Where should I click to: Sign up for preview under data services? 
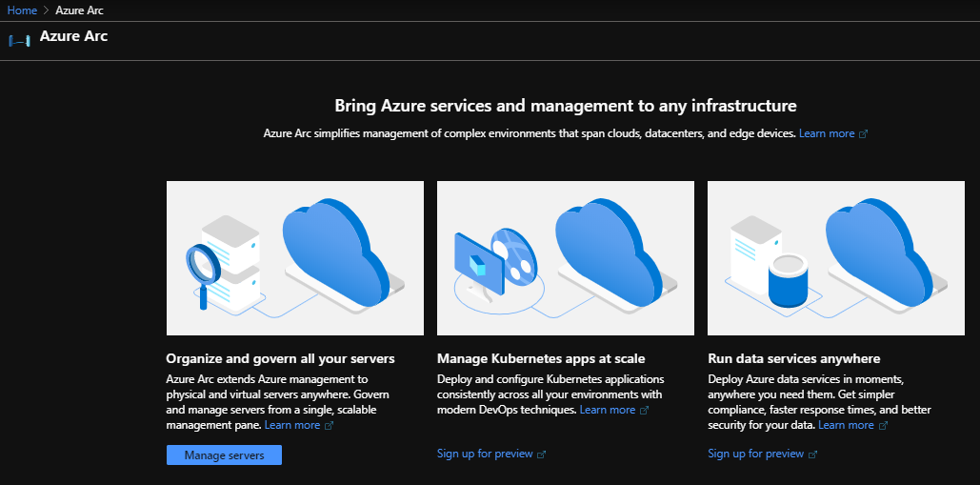(755, 454)
